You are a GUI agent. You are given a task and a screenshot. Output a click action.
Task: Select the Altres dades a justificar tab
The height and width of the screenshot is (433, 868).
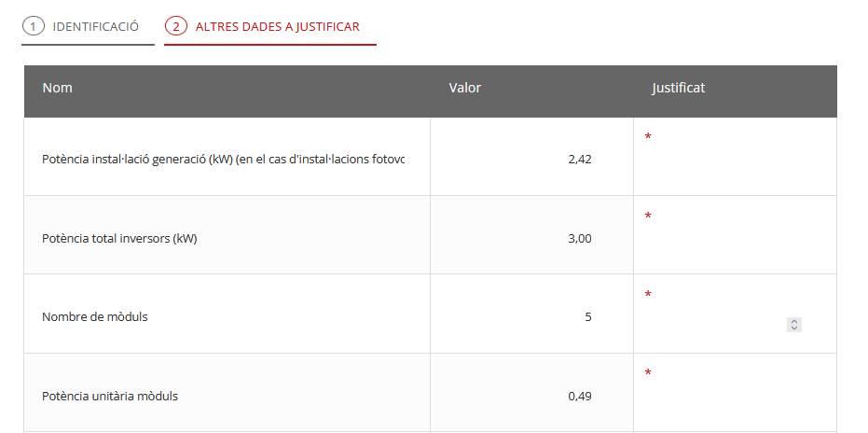[270, 27]
